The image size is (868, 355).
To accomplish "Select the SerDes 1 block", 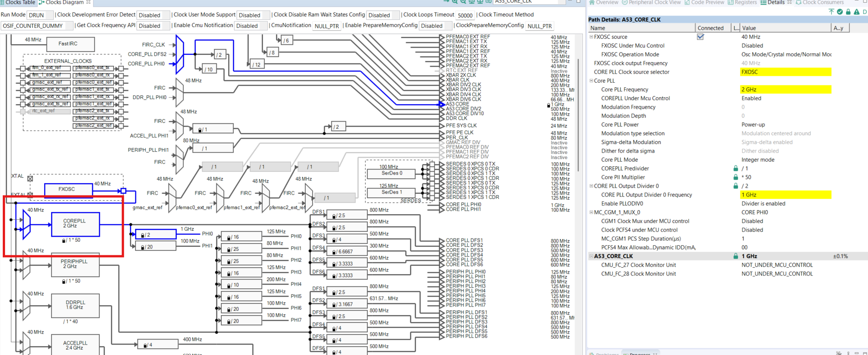I will 392,192.
